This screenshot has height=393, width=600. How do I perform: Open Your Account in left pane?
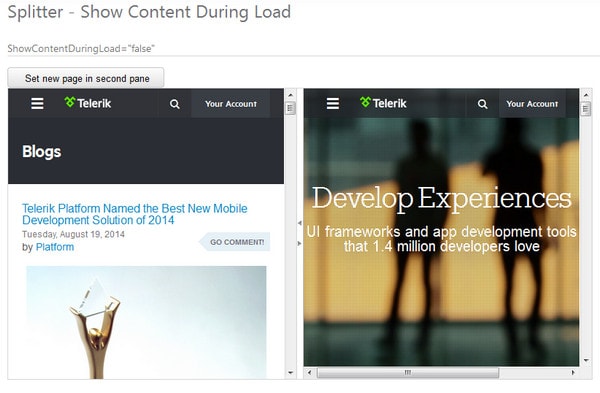[231, 104]
